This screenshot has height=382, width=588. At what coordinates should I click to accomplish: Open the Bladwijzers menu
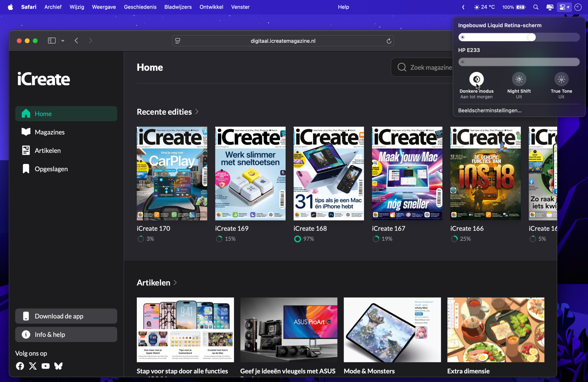(x=178, y=7)
